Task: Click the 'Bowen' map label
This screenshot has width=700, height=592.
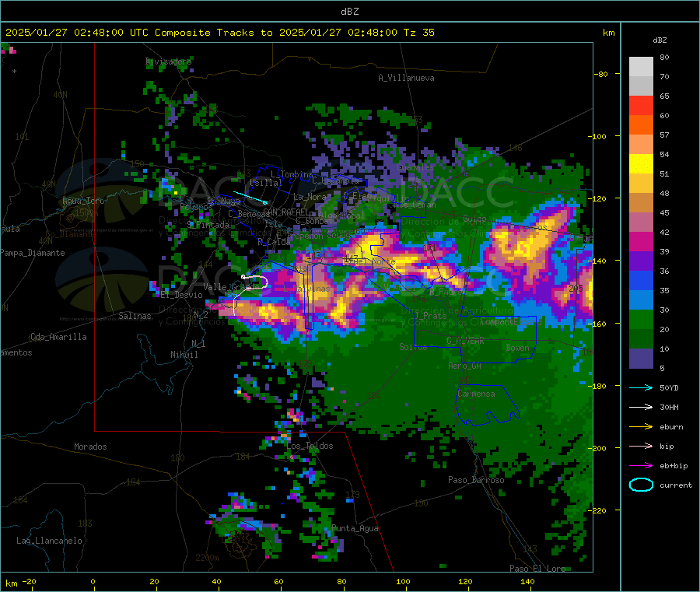Action: [x=518, y=348]
